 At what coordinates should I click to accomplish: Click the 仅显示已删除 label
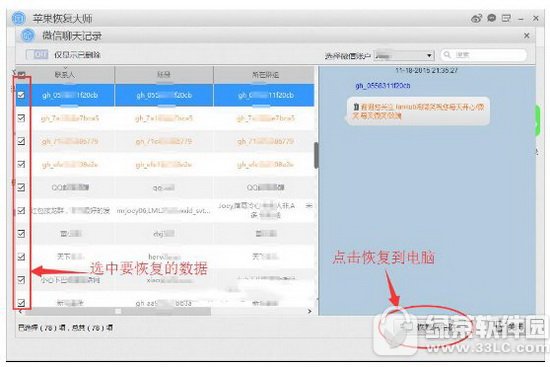pyautogui.click(x=77, y=55)
